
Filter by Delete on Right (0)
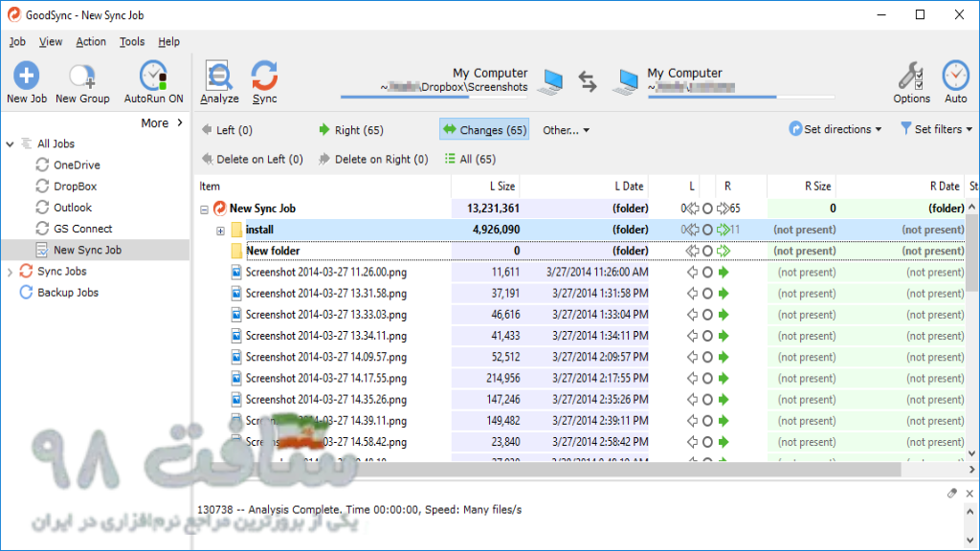pos(373,160)
